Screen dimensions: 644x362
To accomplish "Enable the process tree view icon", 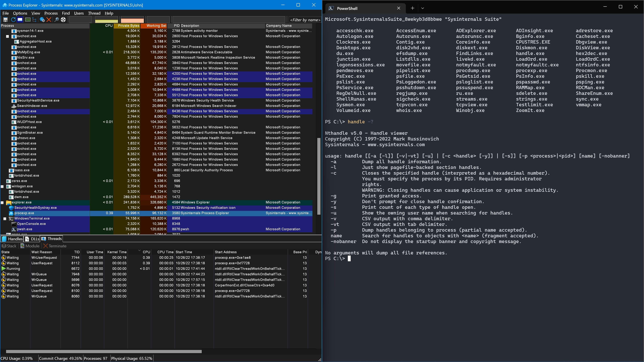I will (x=34, y=19).
